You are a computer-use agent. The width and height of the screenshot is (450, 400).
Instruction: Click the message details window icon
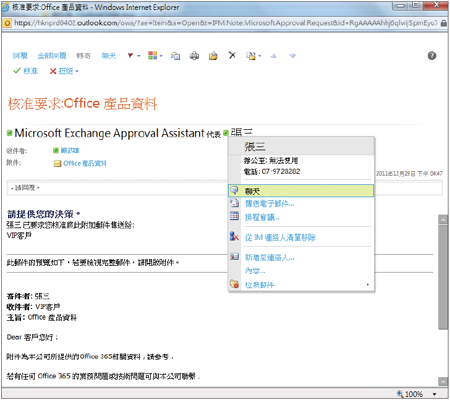(x=175, y=56)
